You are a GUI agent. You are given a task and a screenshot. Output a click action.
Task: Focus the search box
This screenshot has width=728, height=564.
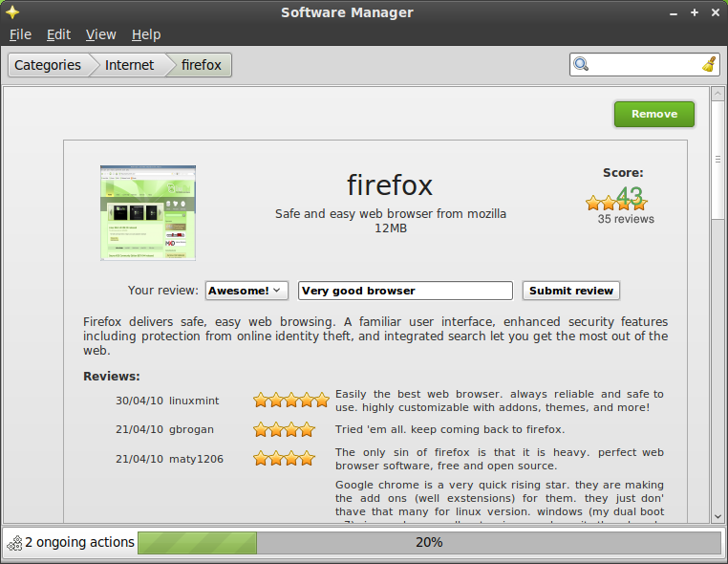pos(645,65)
